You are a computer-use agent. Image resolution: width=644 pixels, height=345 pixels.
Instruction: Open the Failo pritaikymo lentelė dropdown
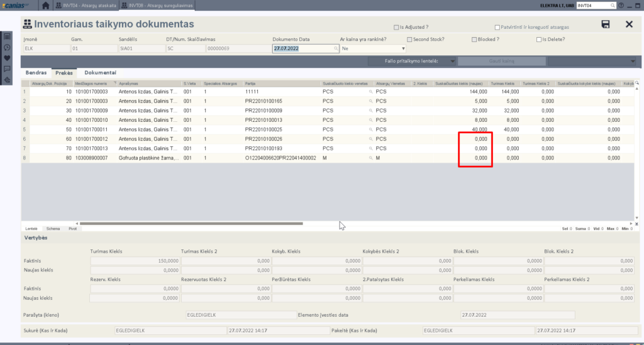[412, 61]
